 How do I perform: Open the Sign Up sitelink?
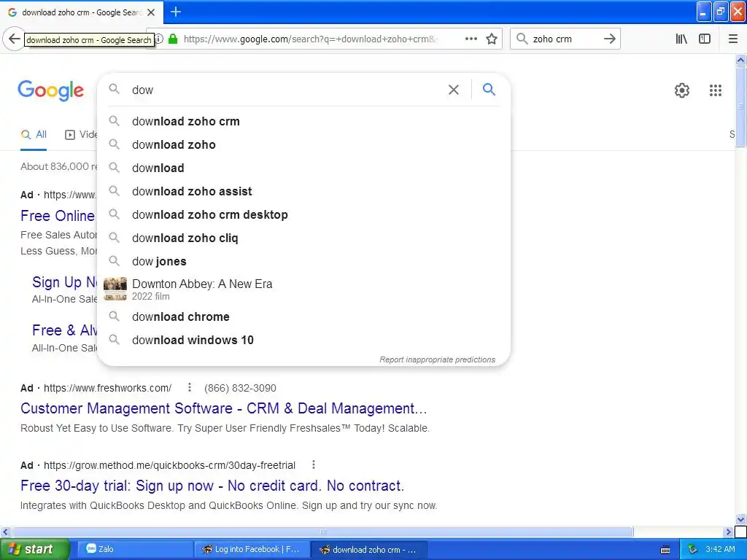[x=64, y=282]
